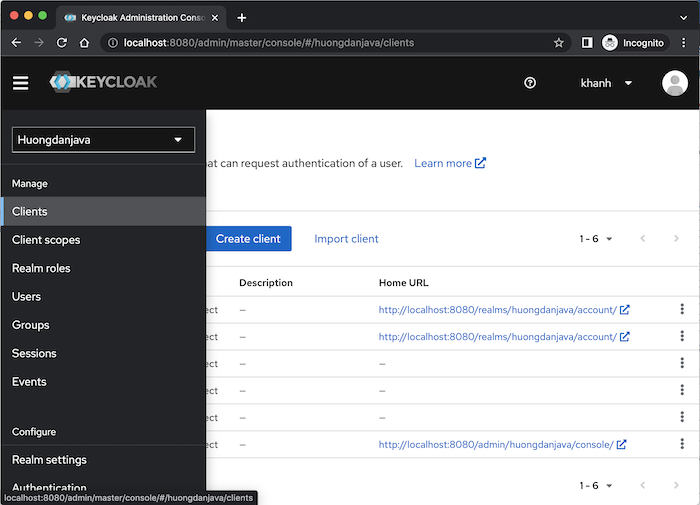Click the browser address bar URL
700x505 pixels.
pyautogui.click(x=269, y=43)
